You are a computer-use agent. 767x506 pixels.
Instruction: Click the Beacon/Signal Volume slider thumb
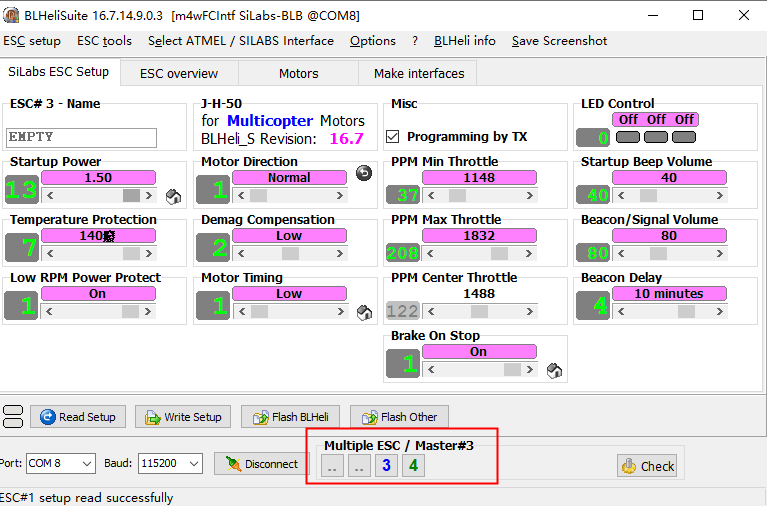pyautogui.click(x=658, y=253)
